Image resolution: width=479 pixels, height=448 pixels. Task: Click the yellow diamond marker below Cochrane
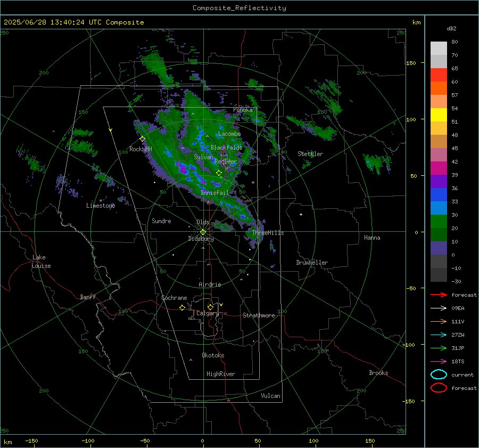(182, 308)
